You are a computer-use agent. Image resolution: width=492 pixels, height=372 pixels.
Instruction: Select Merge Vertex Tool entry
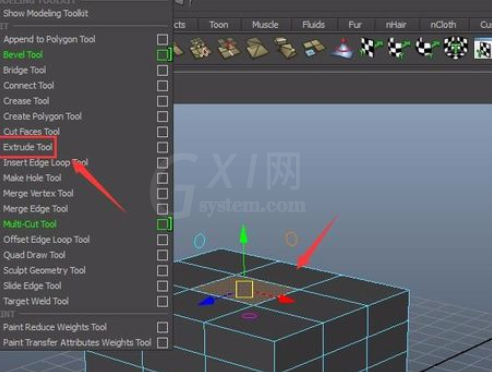click(x=38, y=193)
